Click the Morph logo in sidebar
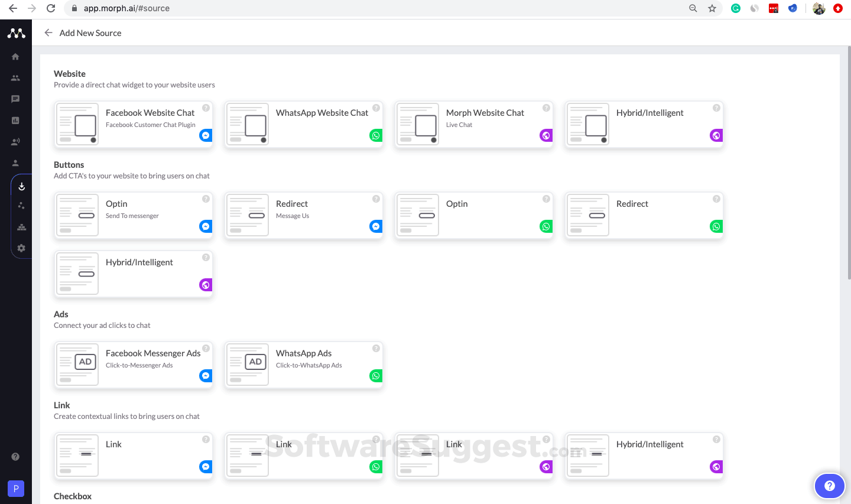This screenshot has width=851, height=504. coord(16,33)
